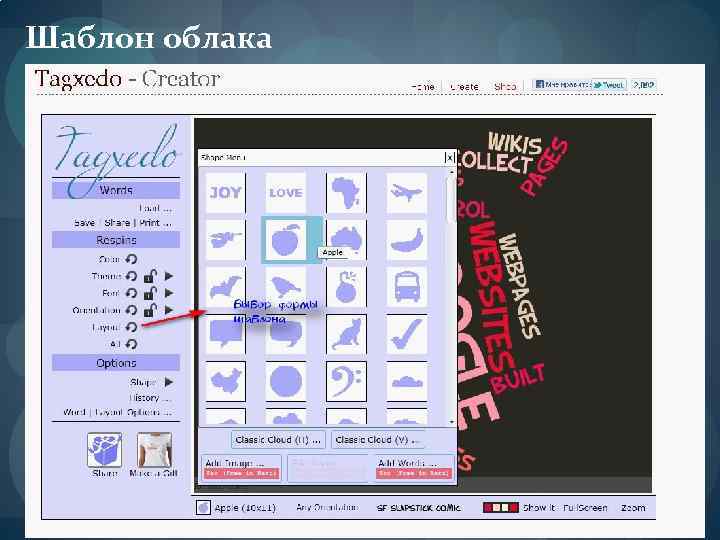This screenshot has width=720, height=540.
Task: Pick the Apple shape
Action: (x=286, y=240)
